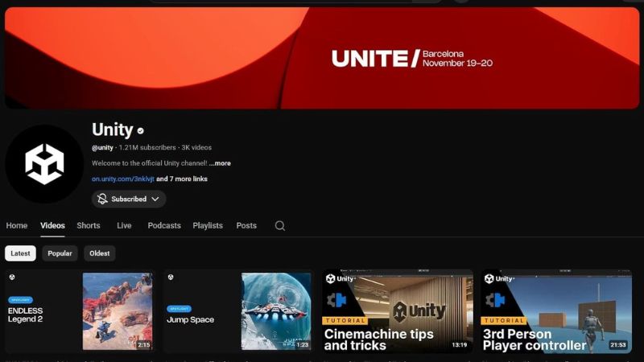
Task: Open the channel search magnifier icon
Action: 279,226
